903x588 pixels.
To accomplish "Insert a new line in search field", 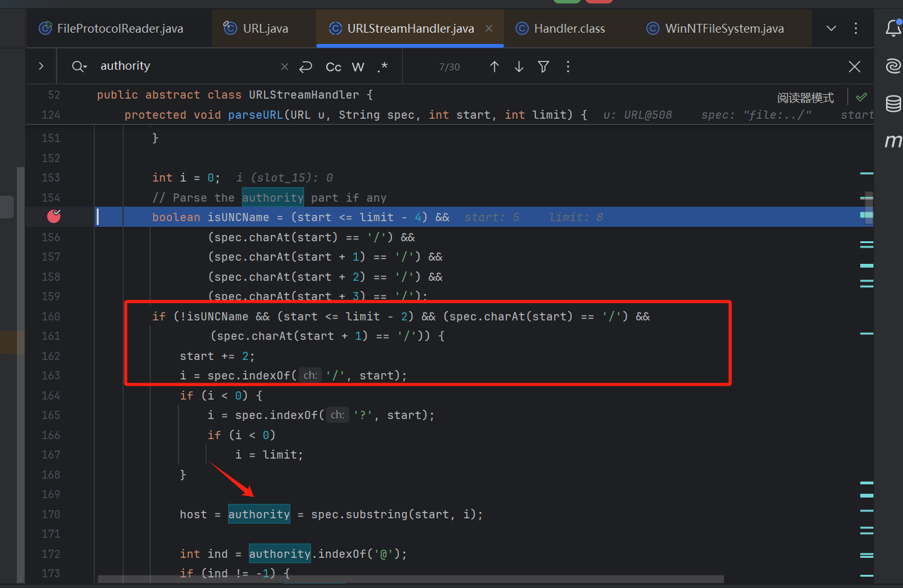I will click(x=306, y=67).
